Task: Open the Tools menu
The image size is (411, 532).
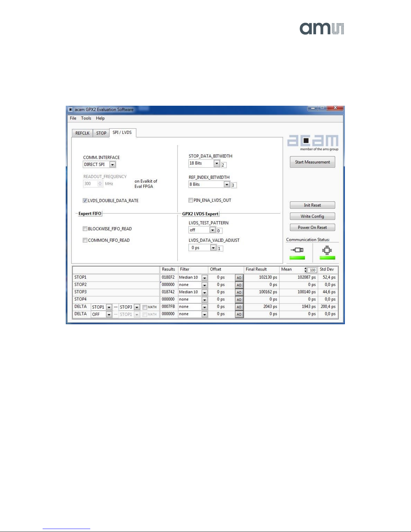Action: pos(86,118)
